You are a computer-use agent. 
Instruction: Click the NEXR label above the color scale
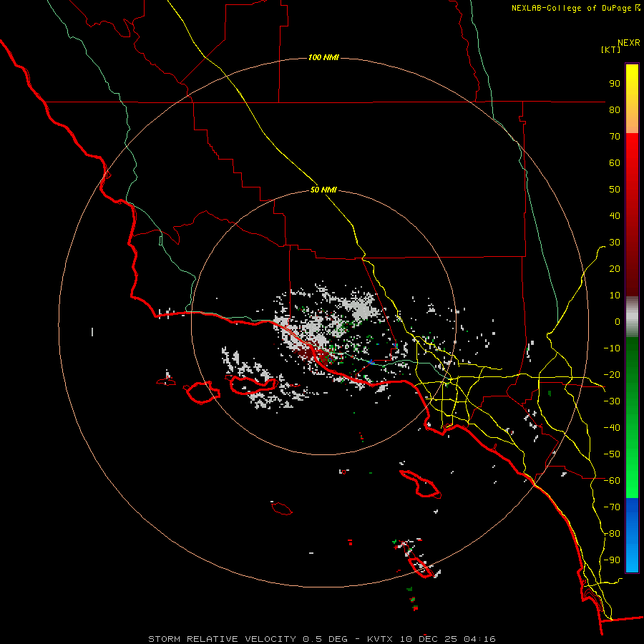click(629, 43)
